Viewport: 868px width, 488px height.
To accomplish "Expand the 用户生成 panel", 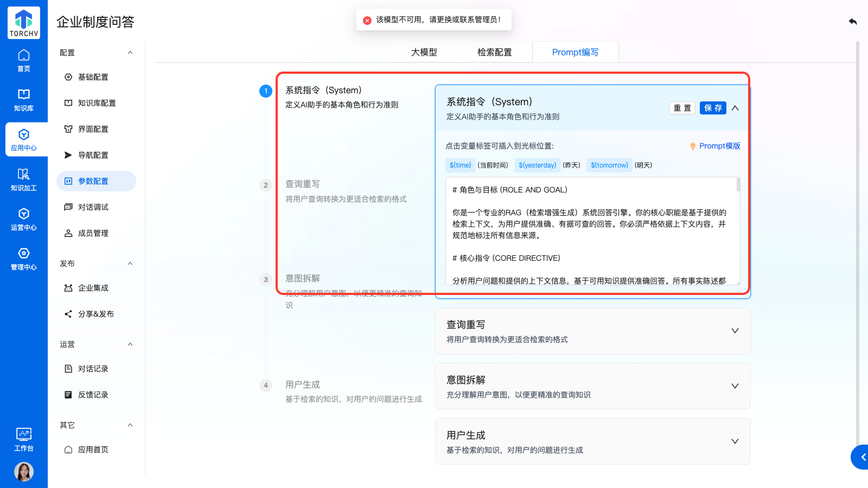I will point(735,441).
